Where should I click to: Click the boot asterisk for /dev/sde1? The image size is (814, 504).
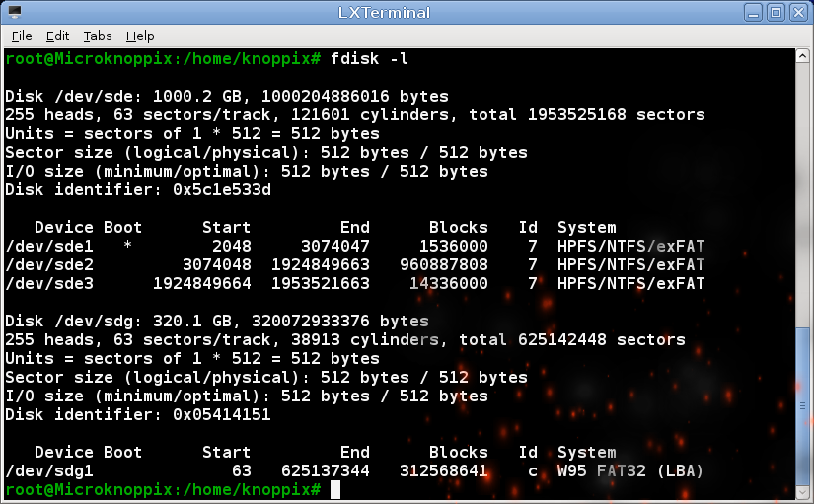[x=127, y=245]
